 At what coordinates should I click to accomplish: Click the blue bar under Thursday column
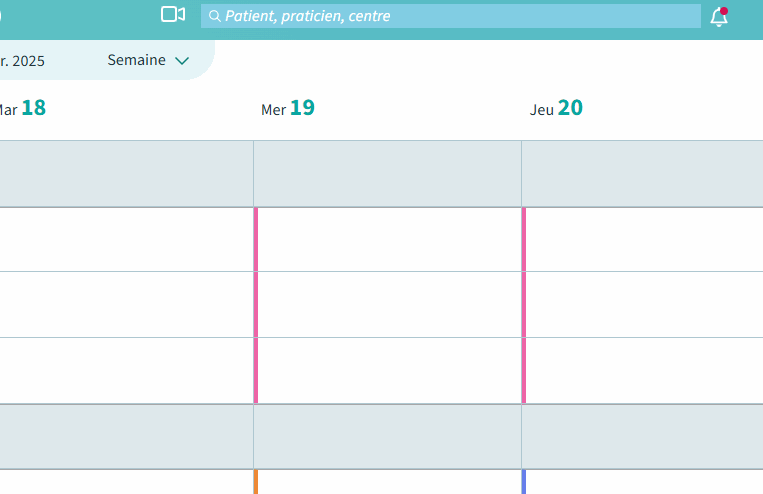[524, 482]
